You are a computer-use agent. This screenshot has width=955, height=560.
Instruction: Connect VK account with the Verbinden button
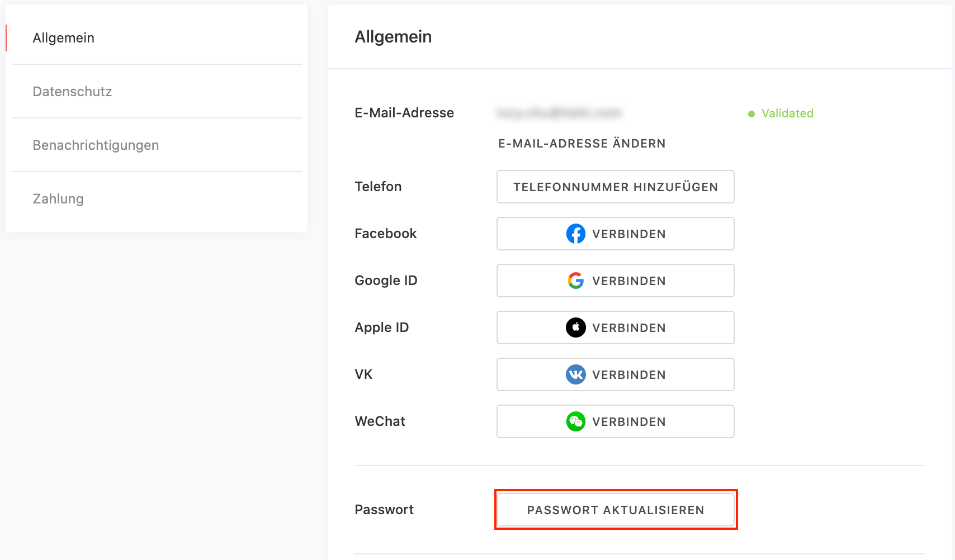point(615,374)
